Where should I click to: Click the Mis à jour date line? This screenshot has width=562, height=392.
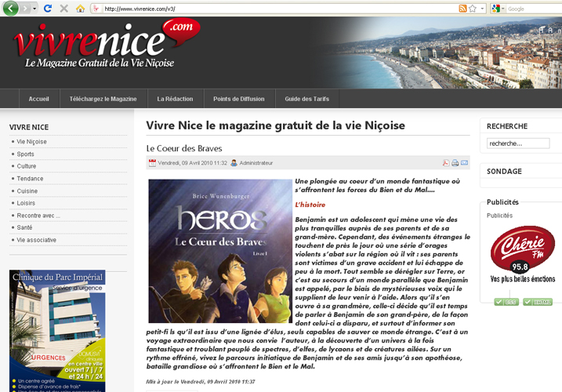click(x=201, y=382)
